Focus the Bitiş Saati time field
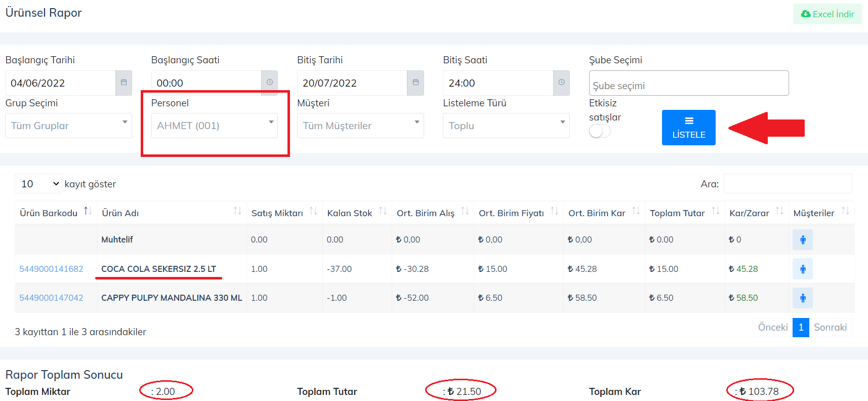 click(498, 83)
